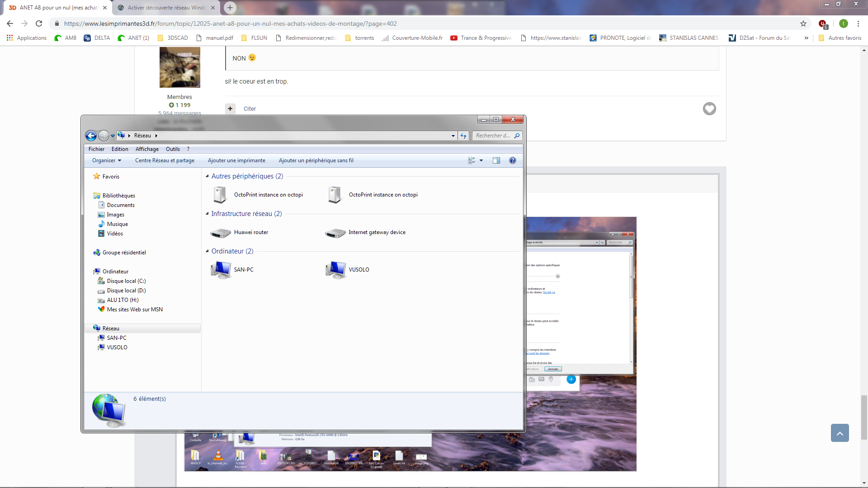This screenshot has width=868, height=488.
Task: Click Ajouter une imprimante
Action: point(236,160)
